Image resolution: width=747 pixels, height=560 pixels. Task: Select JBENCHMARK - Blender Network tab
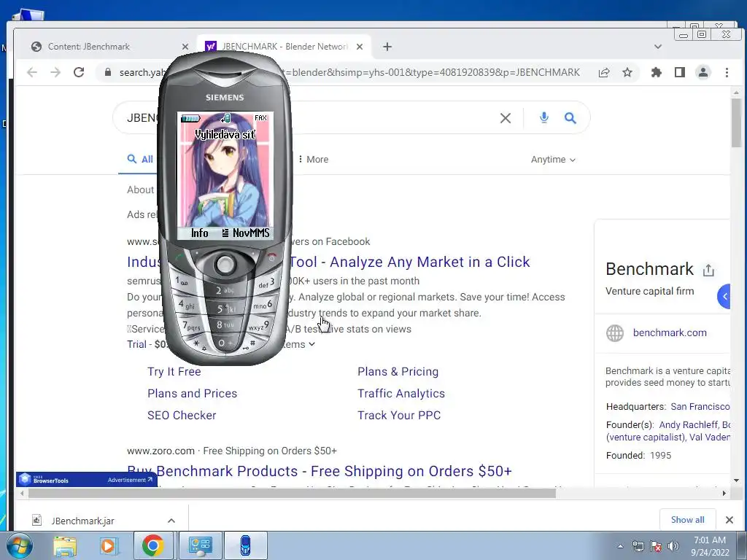(285, 47)
